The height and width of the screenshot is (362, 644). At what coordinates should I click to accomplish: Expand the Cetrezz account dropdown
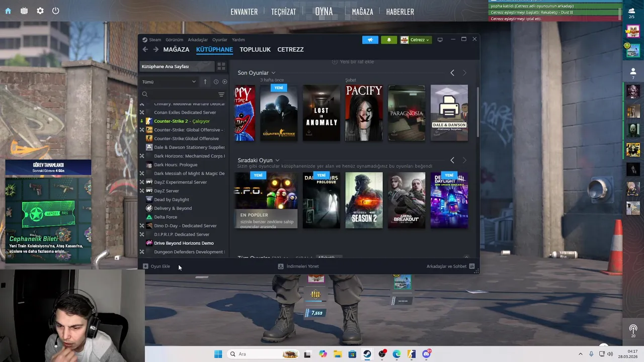tap(415, 40)
